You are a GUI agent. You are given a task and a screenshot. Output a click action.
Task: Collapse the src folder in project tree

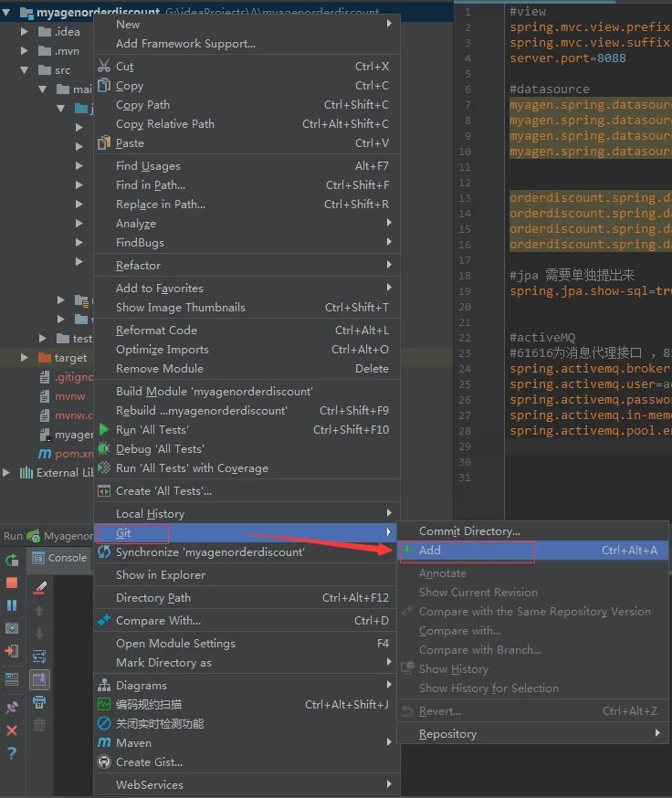click(25, 70)
